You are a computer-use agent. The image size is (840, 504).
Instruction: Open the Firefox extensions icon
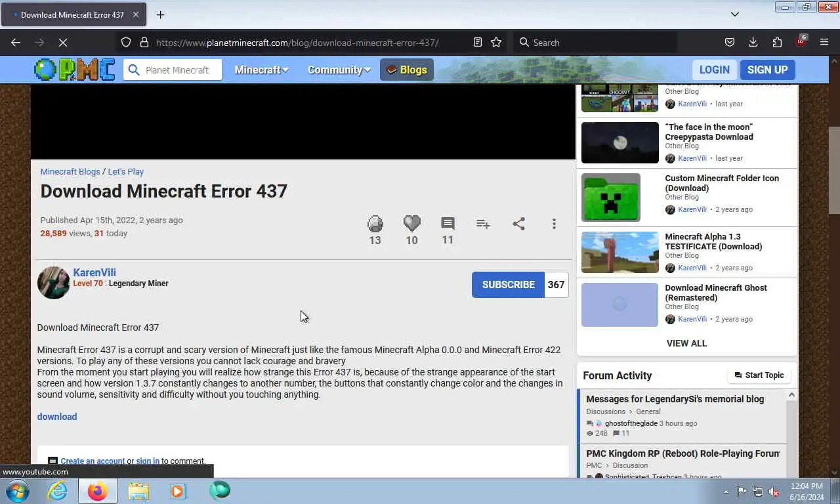[777, 42]
